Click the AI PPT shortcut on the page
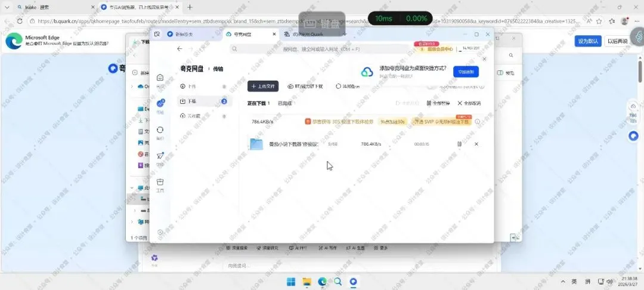Image resolution: width=644 pixels, height=290 pixels. [298, 248]
